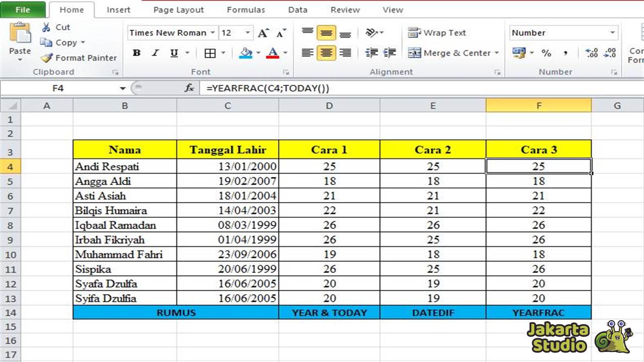Click the Increase Decimal icon

(591, 52)
